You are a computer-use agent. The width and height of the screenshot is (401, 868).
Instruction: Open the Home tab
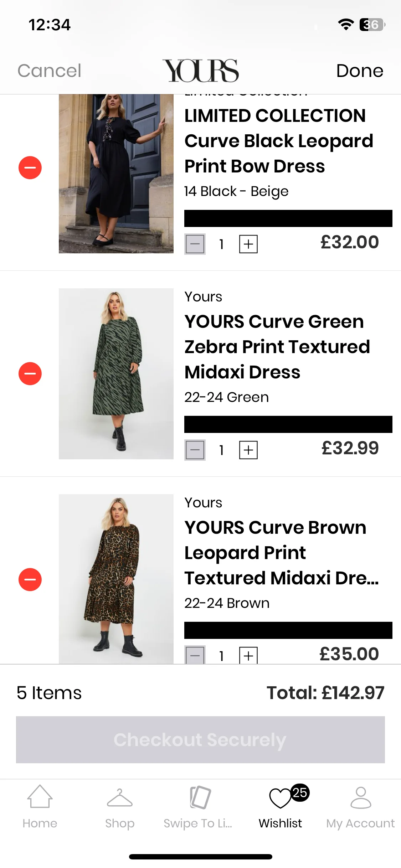pyautogui.click(x=40, y=807)
